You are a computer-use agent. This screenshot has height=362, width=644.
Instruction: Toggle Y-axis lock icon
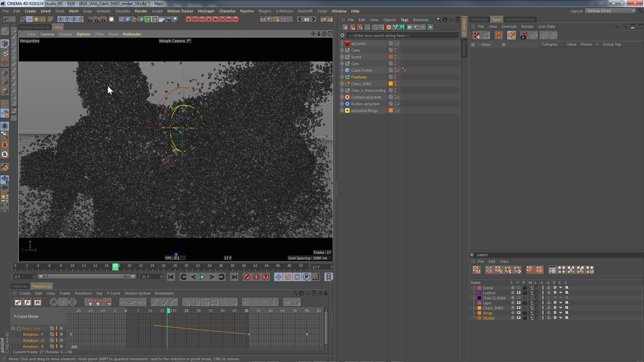pos(67,19)
